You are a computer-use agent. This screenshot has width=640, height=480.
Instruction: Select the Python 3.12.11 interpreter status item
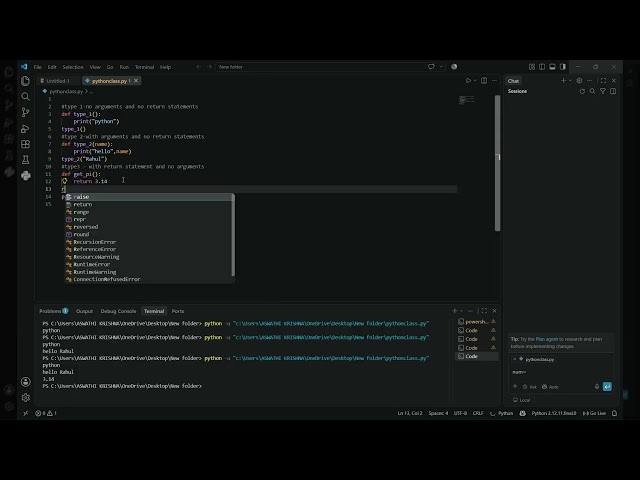553,413
